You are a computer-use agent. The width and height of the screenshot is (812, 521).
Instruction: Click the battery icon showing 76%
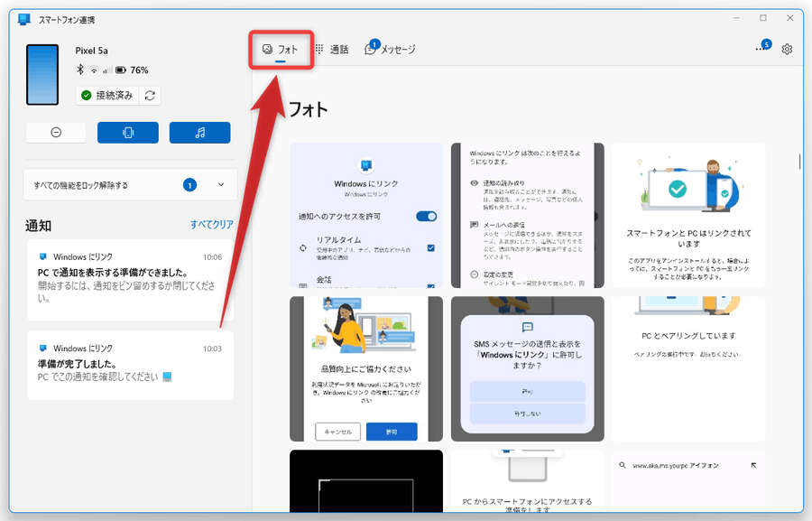tap(121, 70)
